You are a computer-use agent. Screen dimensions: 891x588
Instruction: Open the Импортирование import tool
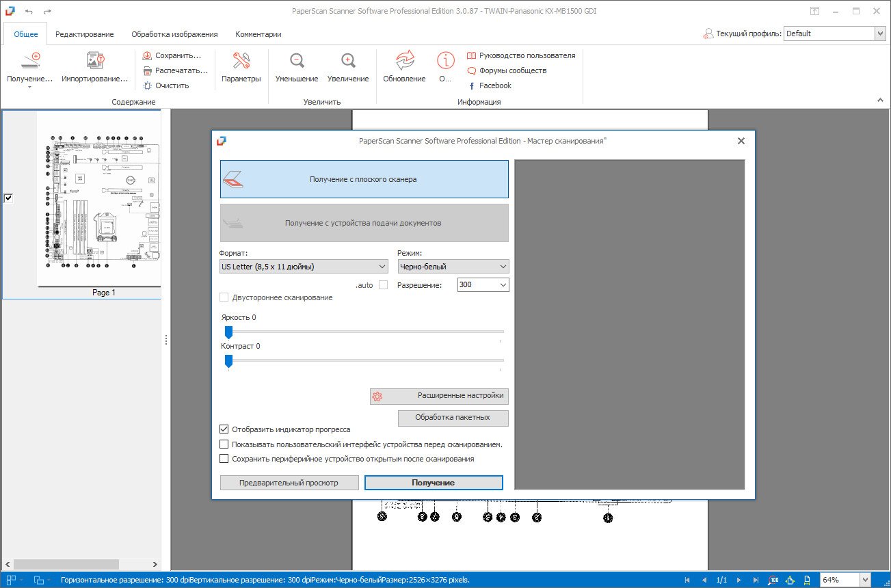pos(95,62)
